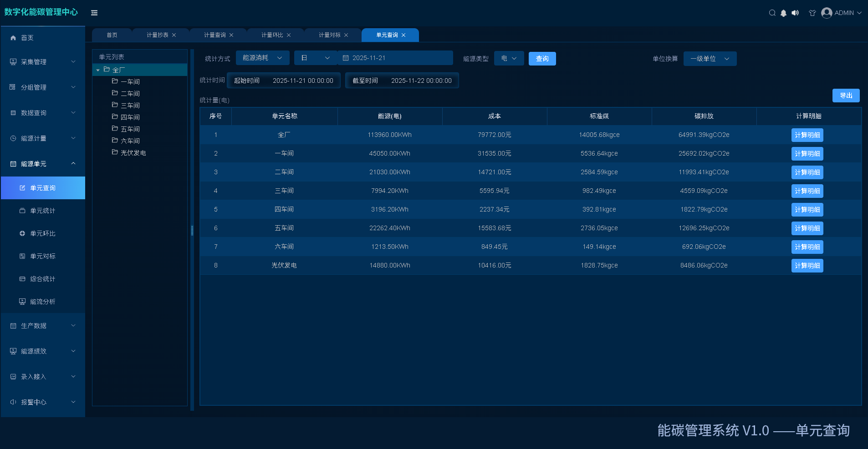Open the 日 period dropdown
The image size is (868, 449).
click(316, 58)
